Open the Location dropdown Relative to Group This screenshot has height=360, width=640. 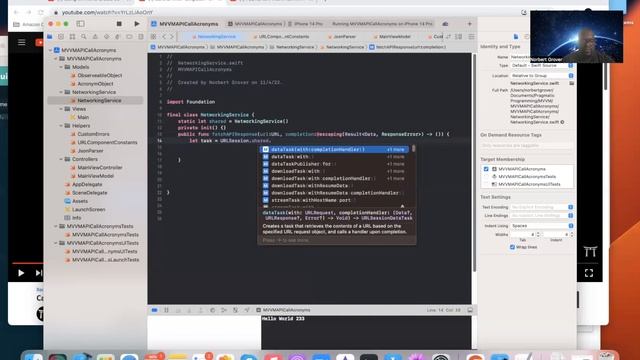(542, 76)
